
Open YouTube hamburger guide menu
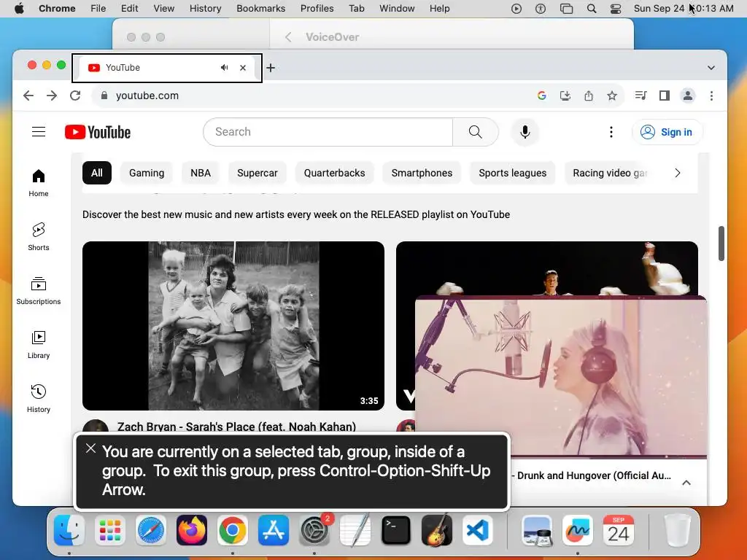tap(39, 132)
